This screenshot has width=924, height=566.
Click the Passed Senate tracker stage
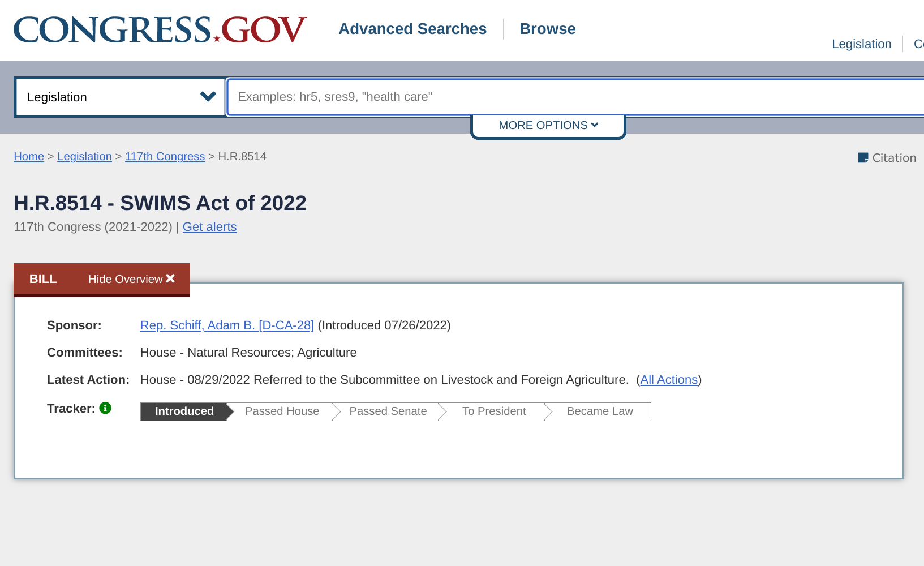pyautogui.click(x=388, y=411)
